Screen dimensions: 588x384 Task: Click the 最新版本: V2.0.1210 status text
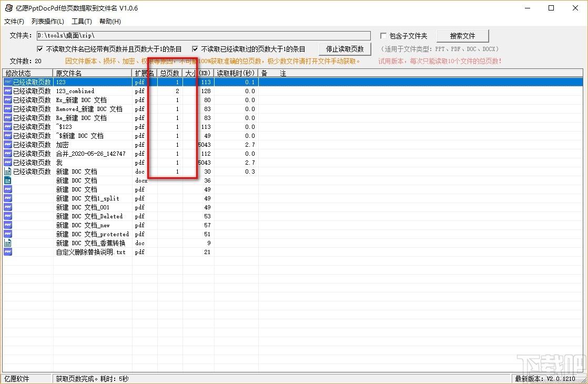click(545, 379)
